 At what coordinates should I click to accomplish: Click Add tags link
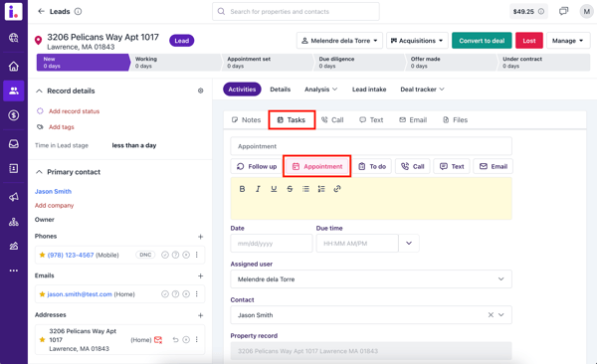62,127
